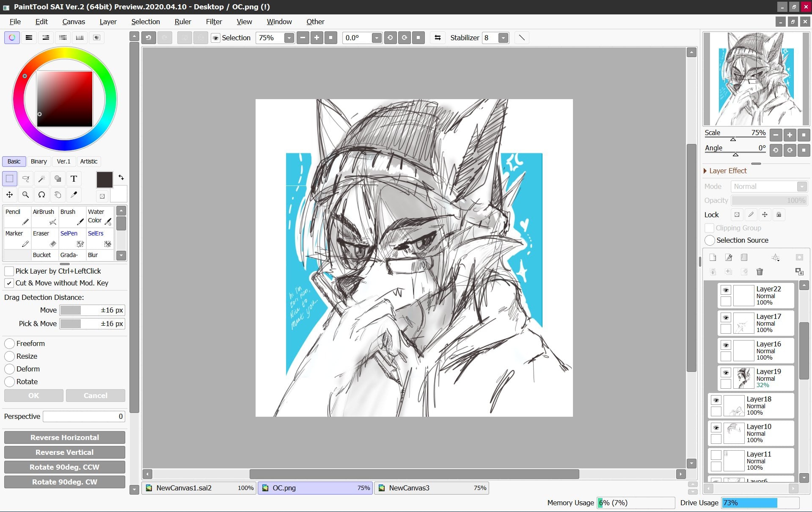Activate the Move tool
The height and width of the screenshot is (512, 812).
(x=9, y=195)
